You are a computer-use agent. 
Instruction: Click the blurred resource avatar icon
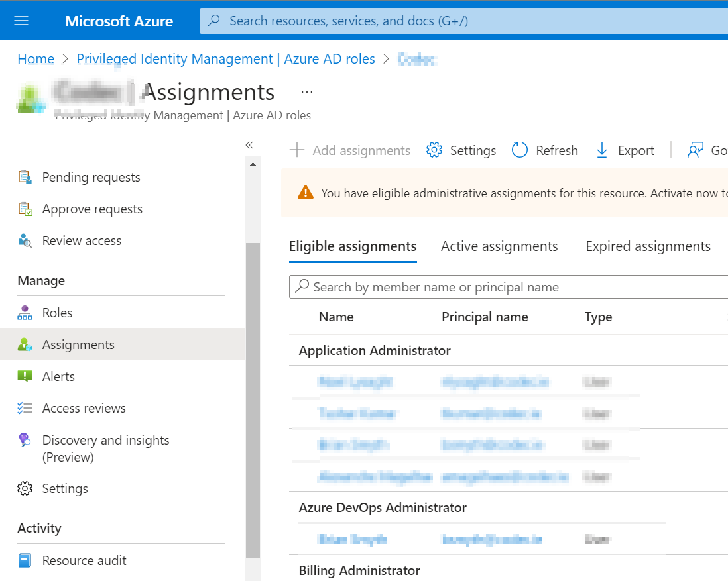click(x=30, y=99)
